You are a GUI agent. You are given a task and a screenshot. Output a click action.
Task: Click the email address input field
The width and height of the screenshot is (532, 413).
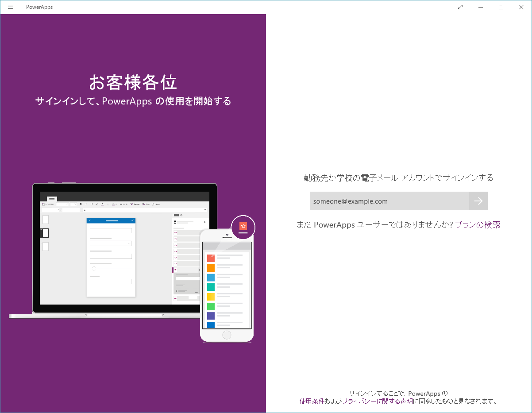pos(389,201)
